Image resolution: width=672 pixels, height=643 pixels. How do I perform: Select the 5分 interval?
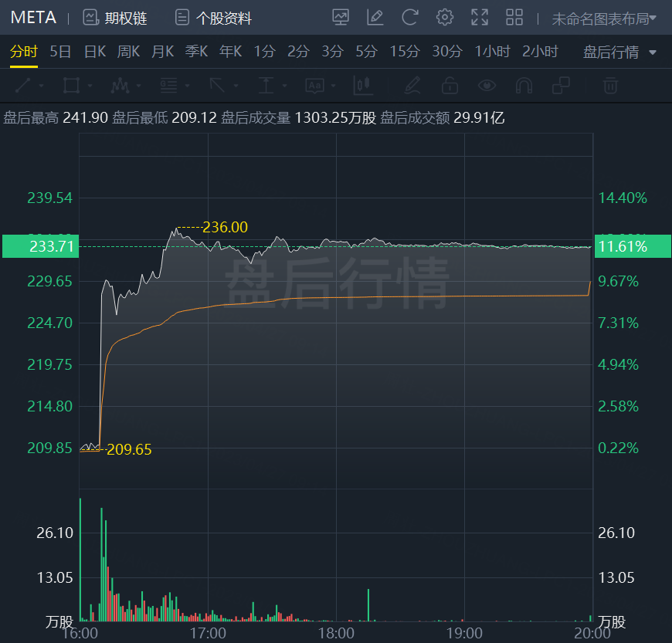pyautogui.click(x=366, y=52)
